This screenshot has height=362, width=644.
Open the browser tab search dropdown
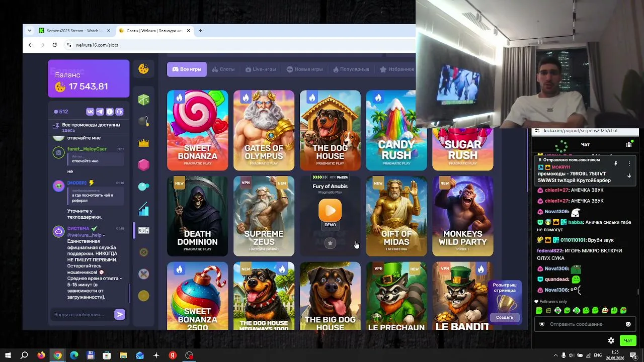pos(29,31)
